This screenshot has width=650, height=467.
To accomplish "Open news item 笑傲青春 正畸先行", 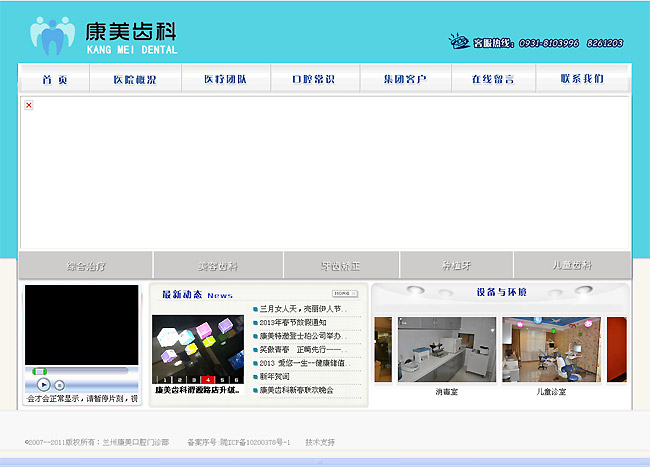I will point(303,350).
